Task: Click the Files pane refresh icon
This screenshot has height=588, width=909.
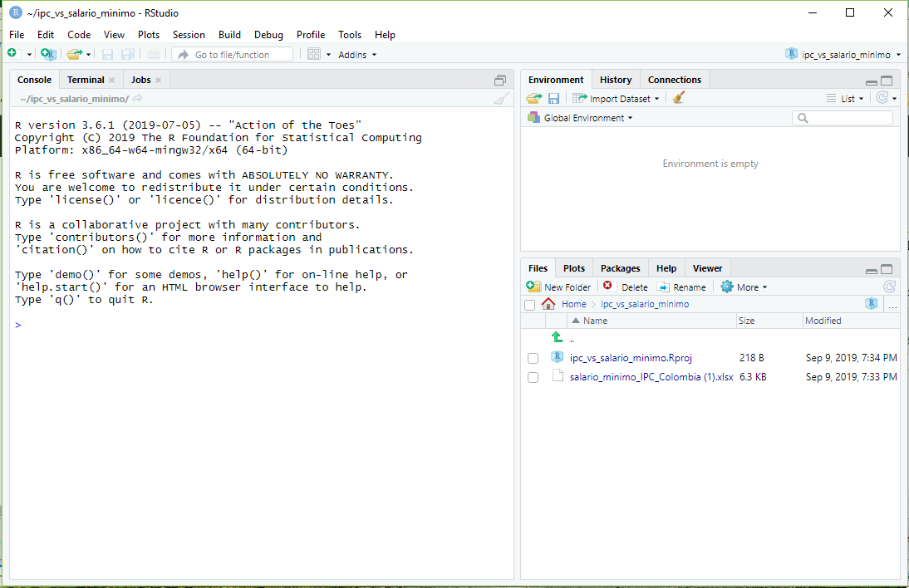Action: coord(890,287)
